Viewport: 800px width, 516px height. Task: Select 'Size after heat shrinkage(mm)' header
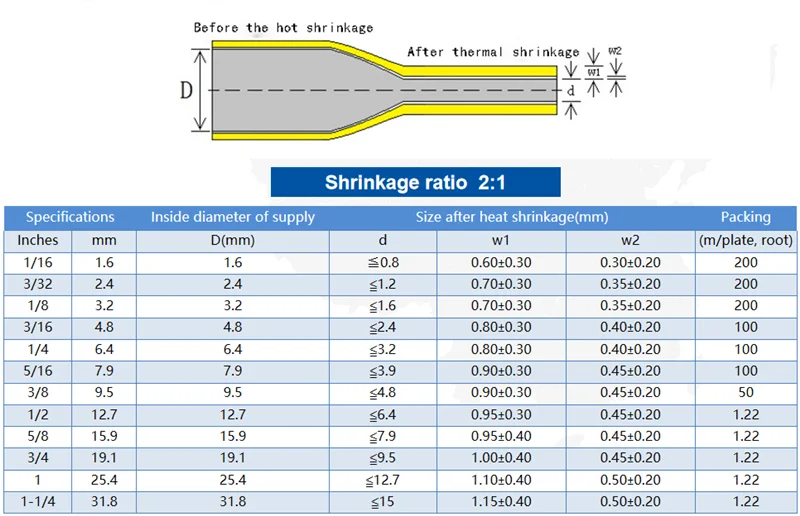pyautogui.click(x=512, y=217)
